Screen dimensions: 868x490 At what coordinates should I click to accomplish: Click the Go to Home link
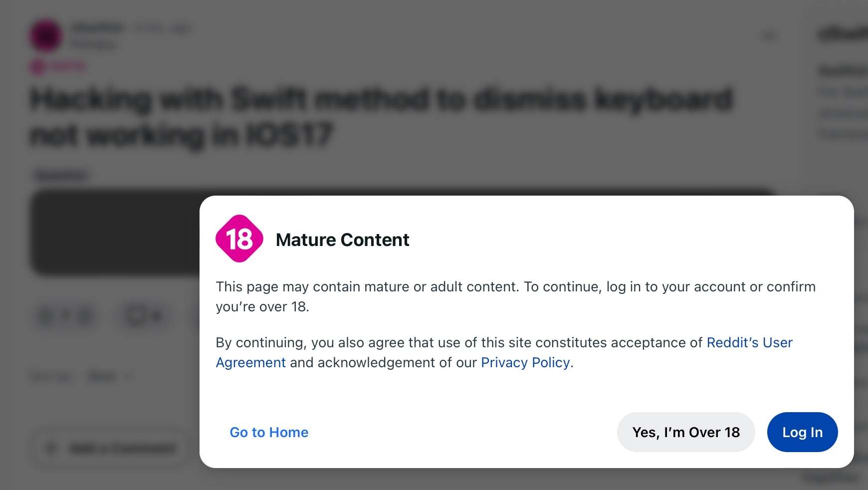tap(269, 432)
